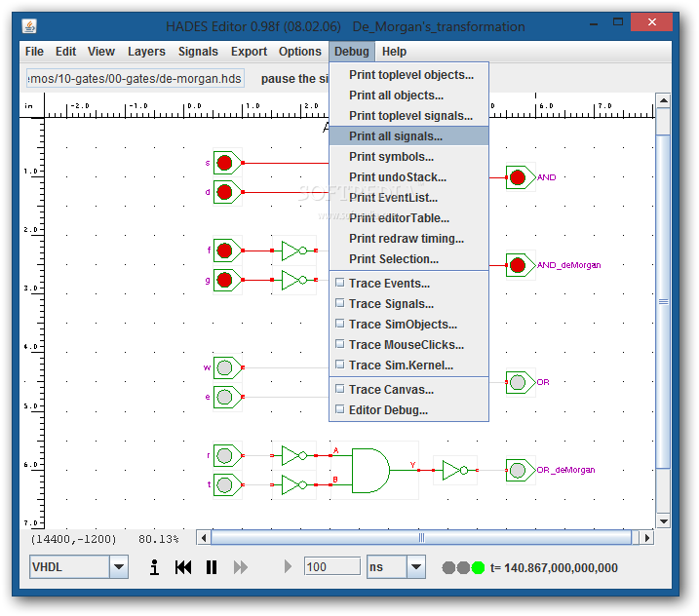Open the Layers menu

click(x=146, y=52)
